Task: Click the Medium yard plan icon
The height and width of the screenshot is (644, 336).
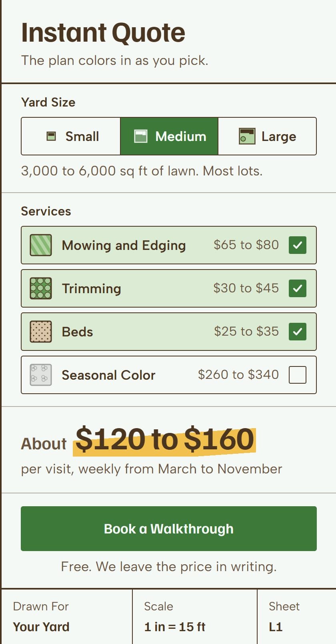Action: tap(140, 136)
